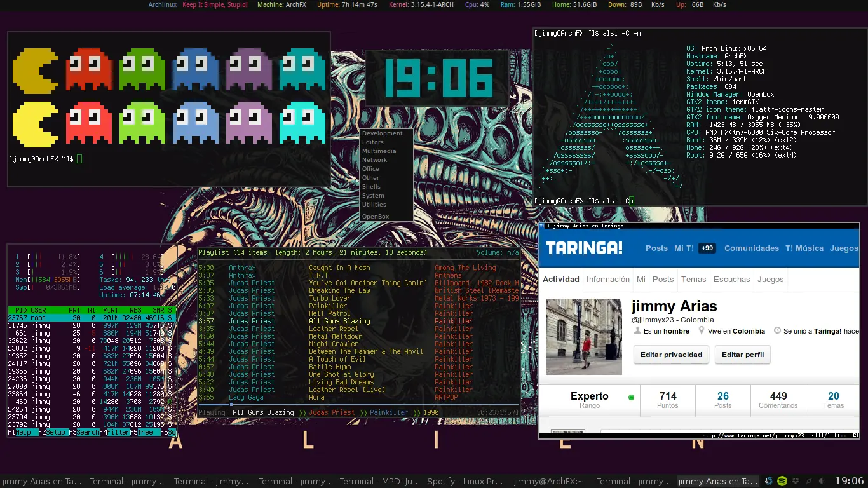Click 'Volume: n/a' in ncmpcpp header
868x488 pixels.
[498, 252]
